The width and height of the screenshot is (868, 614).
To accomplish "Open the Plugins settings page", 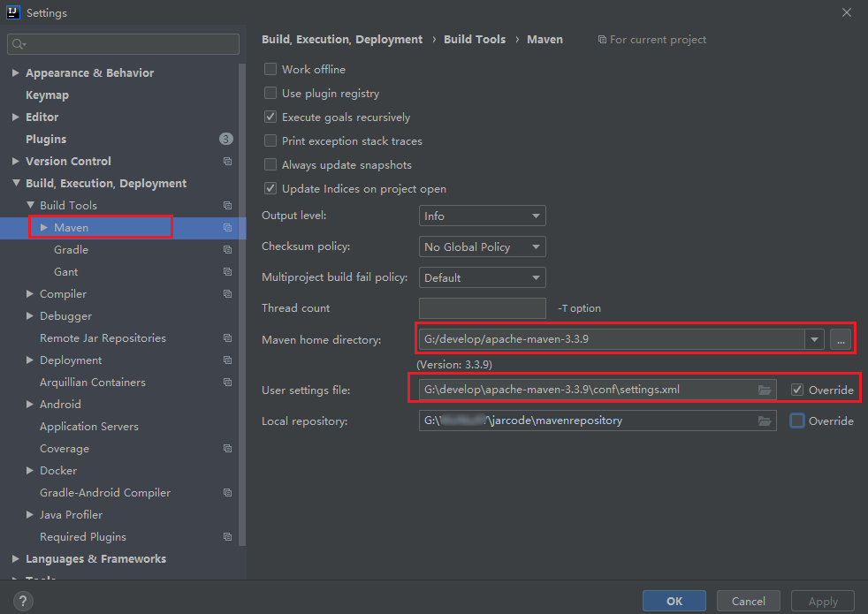I will (x=46, y=139).
